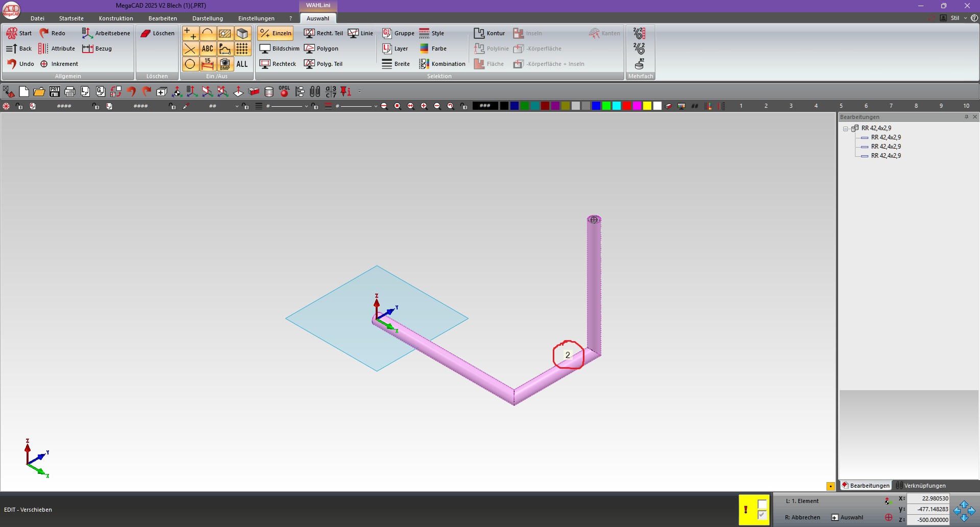Viewport: 980px width, 527px height.
Task: Click the blue arrow-cross navigation icon
Action: [964, 511]
